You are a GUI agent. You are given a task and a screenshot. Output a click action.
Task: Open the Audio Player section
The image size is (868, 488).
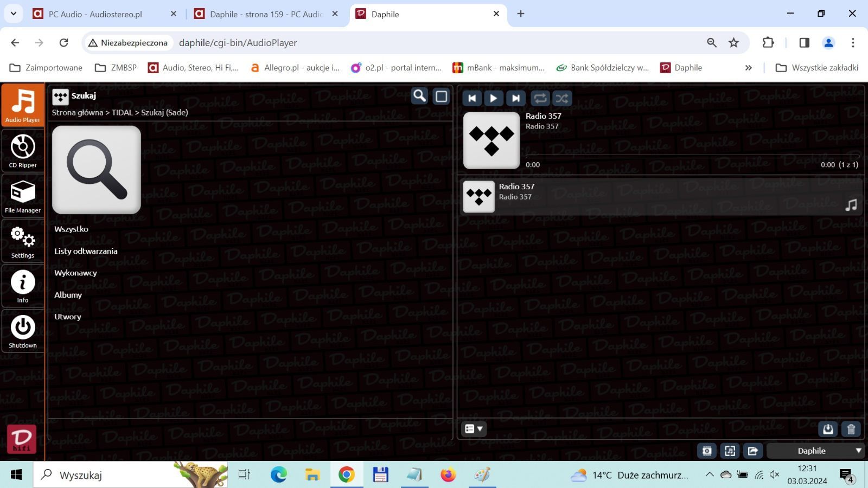point(23,105)
